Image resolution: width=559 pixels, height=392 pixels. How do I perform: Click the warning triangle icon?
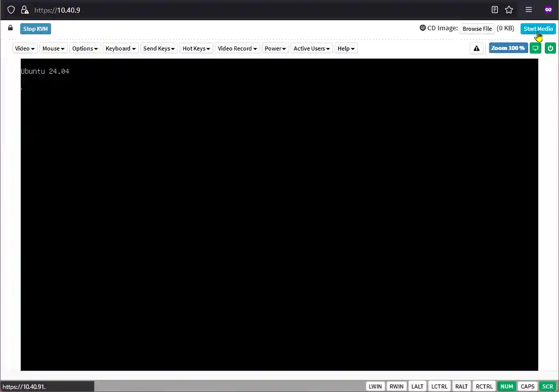(476, 48)
